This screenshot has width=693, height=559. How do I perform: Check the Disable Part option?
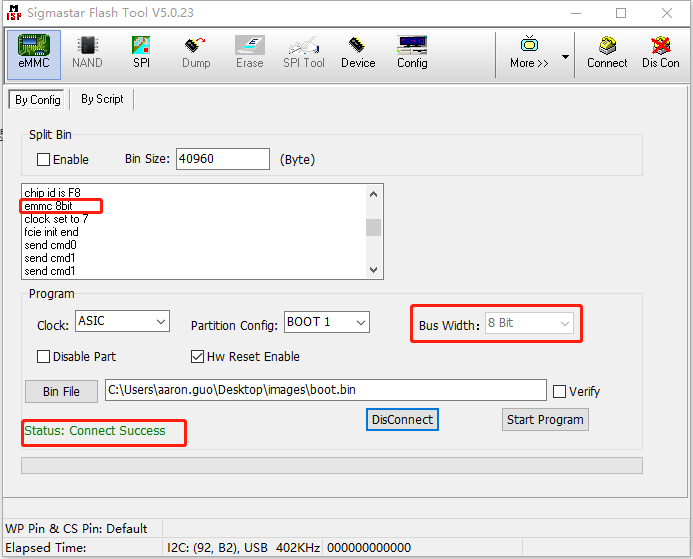click(x=43, y=357)
